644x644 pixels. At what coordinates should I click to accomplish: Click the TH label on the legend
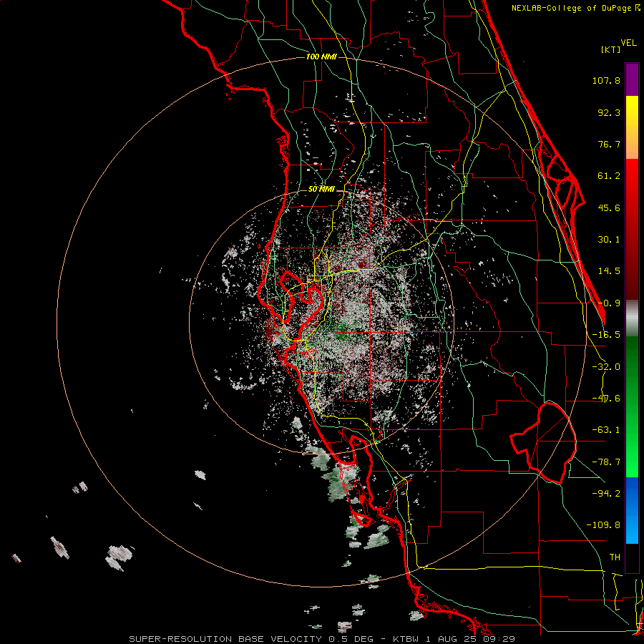click(x=615, y=557)
